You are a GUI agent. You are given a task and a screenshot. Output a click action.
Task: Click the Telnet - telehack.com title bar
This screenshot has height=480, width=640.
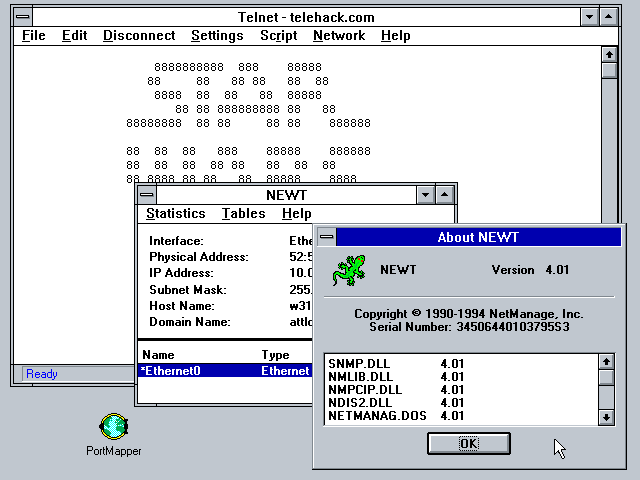click(x=306, y=17)
